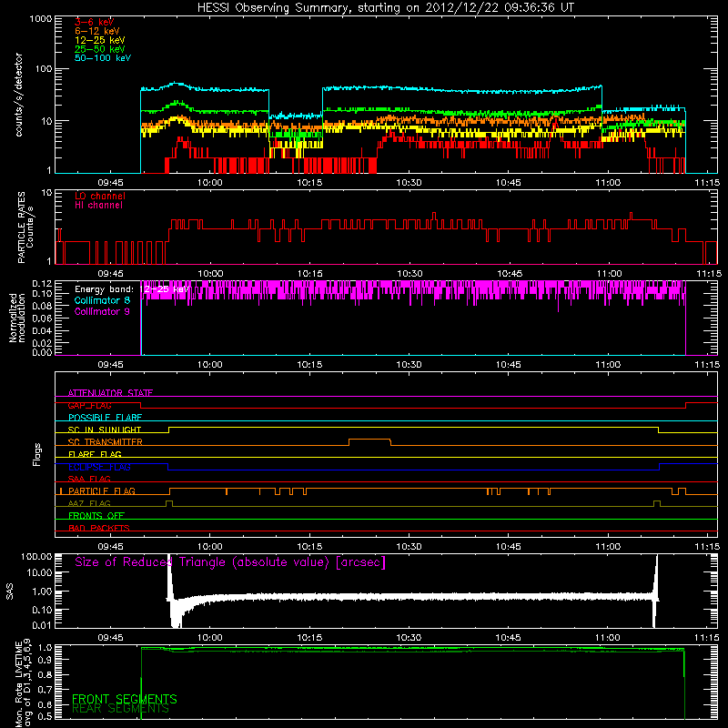Image resolution: width=728 pixels, height=728 pixels.
Task: Select the 12-25 keV legend label
Action: tap(100, 40)
